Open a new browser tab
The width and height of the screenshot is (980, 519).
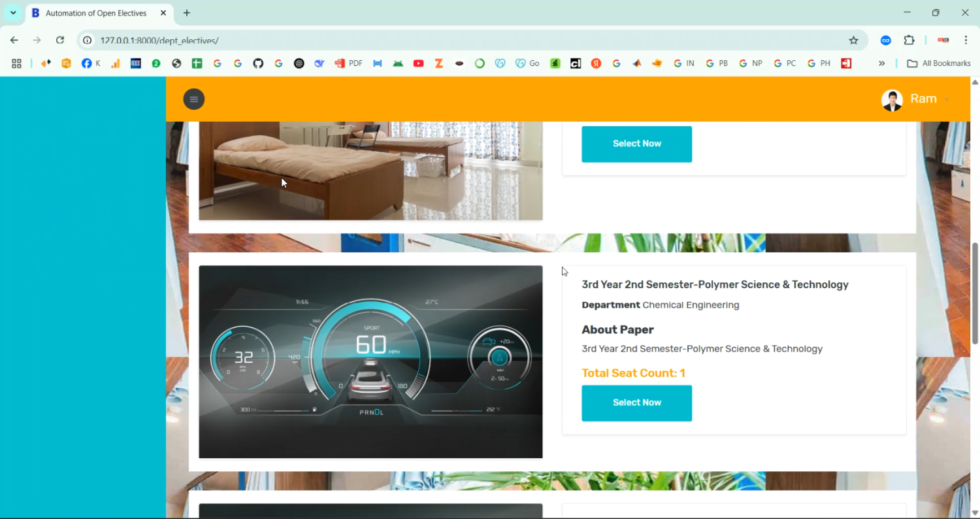click(187, 13)
